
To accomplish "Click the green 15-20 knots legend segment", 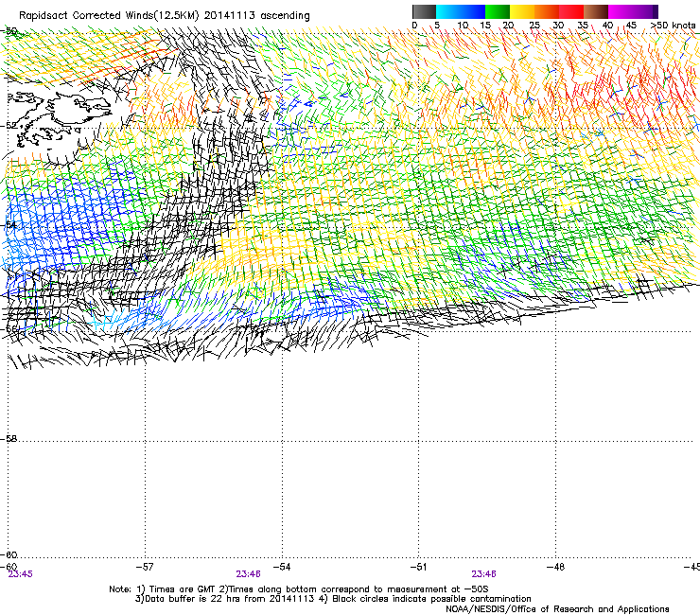I will 498,11.
